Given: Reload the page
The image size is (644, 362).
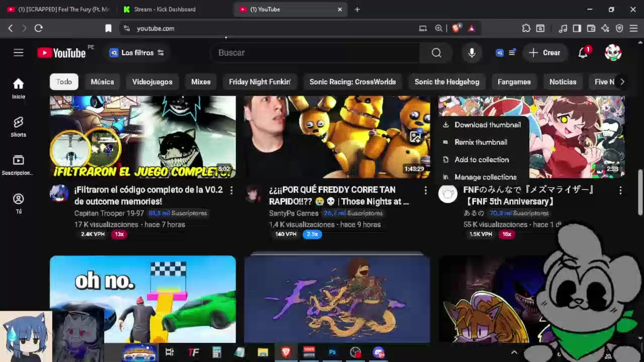Looking at the screenshot, I should click(38, 28).
